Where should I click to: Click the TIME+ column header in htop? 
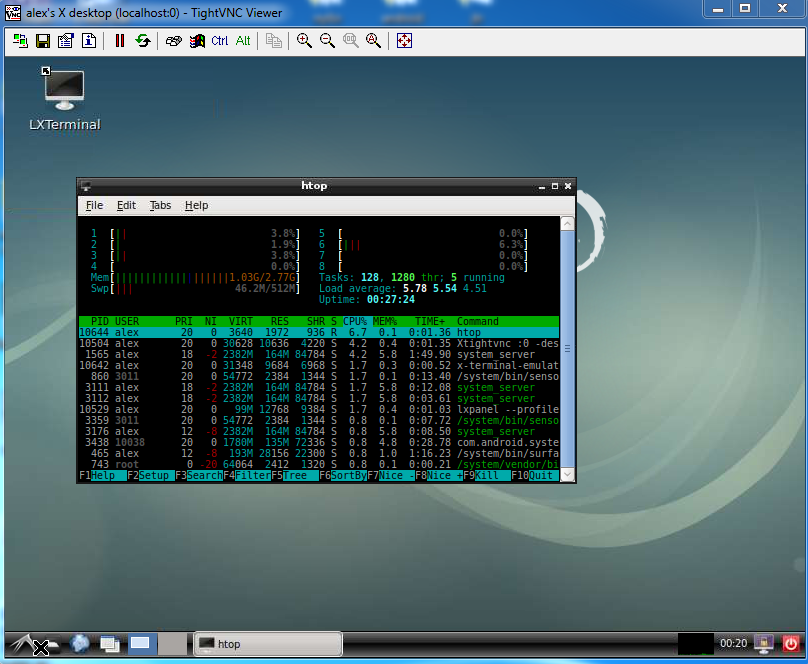[430, 321]
